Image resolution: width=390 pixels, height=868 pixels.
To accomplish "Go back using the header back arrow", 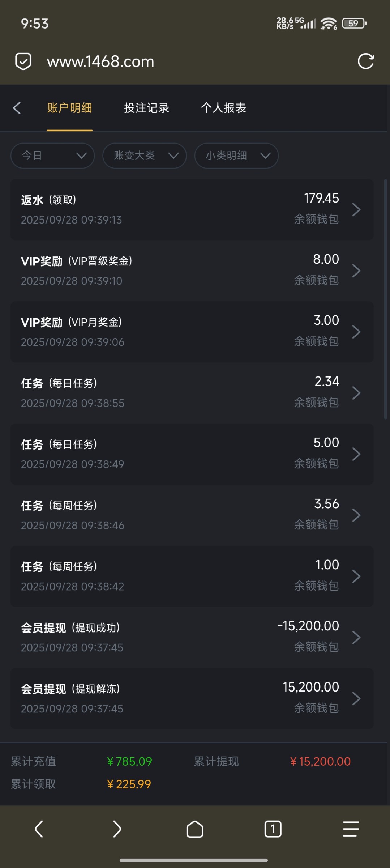I will point(17,108).
